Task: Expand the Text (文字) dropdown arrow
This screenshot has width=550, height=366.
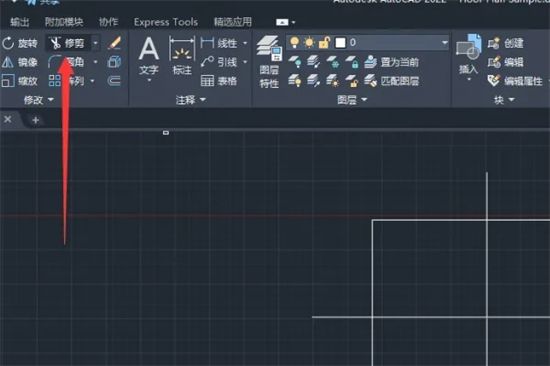Action: tap(149, 80)
